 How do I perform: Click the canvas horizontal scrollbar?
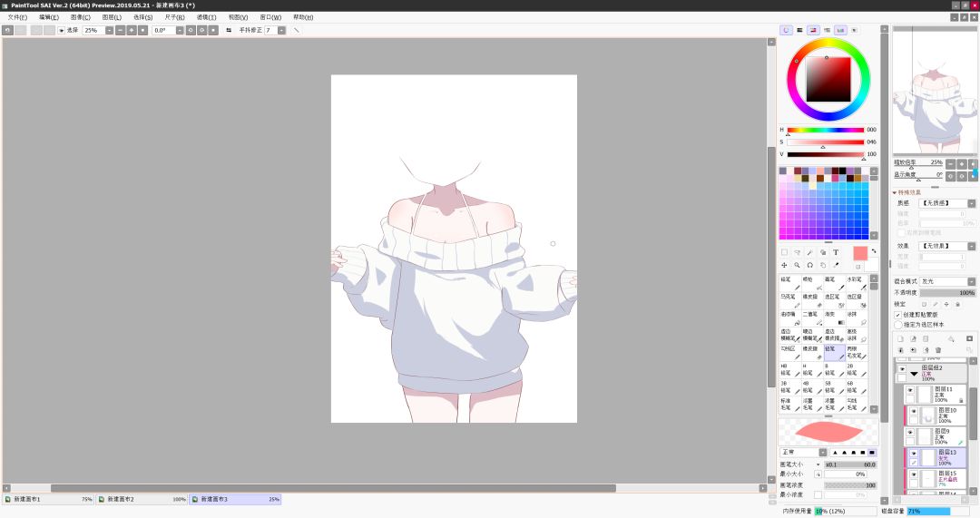tap(333, 488)
